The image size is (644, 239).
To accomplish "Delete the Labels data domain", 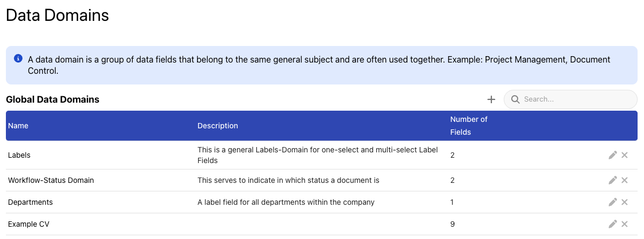I will tap(624, 155).
